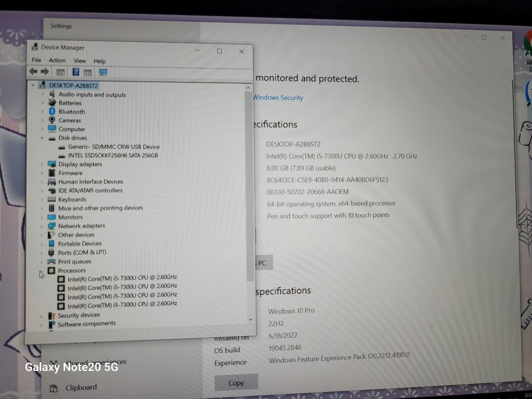Select the Network adapters icon
This screenshot has height=399, width=532.
[52, 226]
